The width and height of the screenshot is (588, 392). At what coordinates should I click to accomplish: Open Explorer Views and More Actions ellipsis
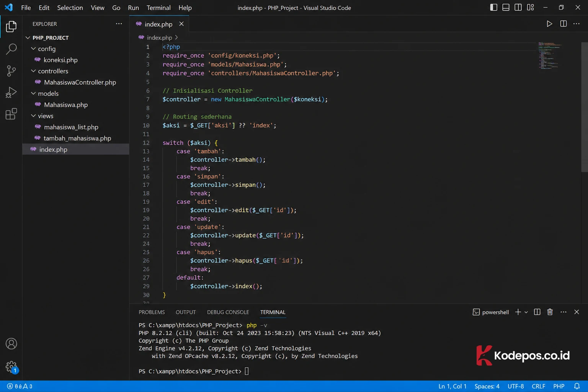[119, 24]
